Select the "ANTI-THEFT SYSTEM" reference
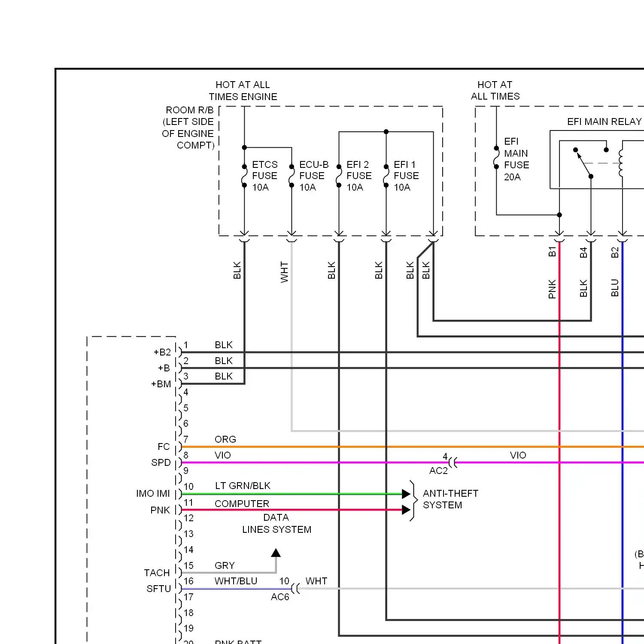644x644 pixels. [x=451, y=499]
